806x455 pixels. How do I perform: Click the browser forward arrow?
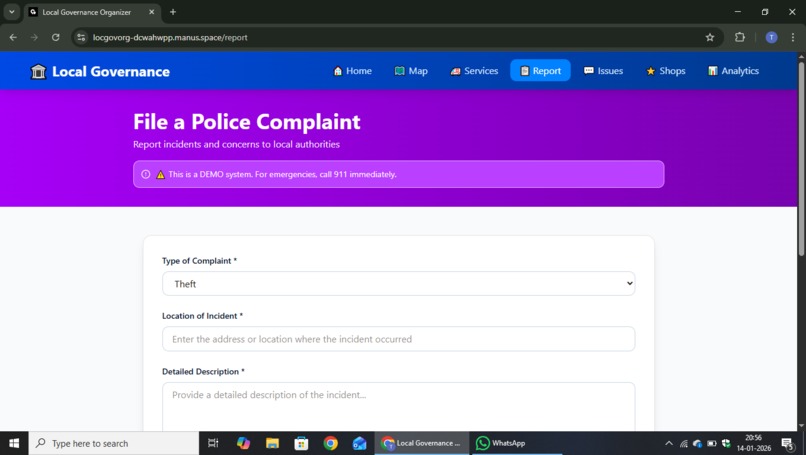(34, 38)
